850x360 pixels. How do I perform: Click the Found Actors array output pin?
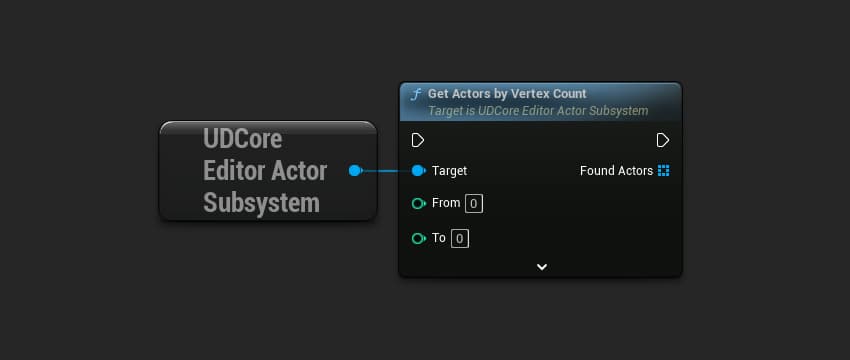pyautogui.click(x=664, y=171)
